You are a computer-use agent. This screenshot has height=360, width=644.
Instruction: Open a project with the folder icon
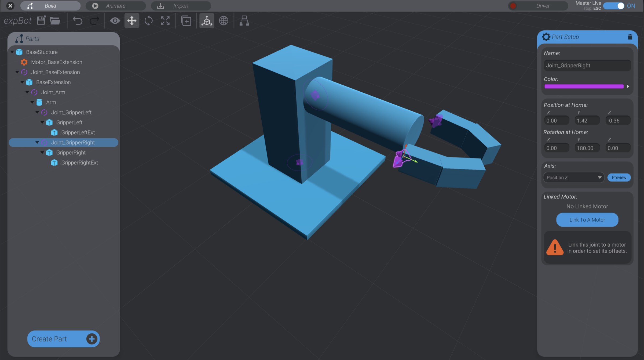tap(55, 21)
